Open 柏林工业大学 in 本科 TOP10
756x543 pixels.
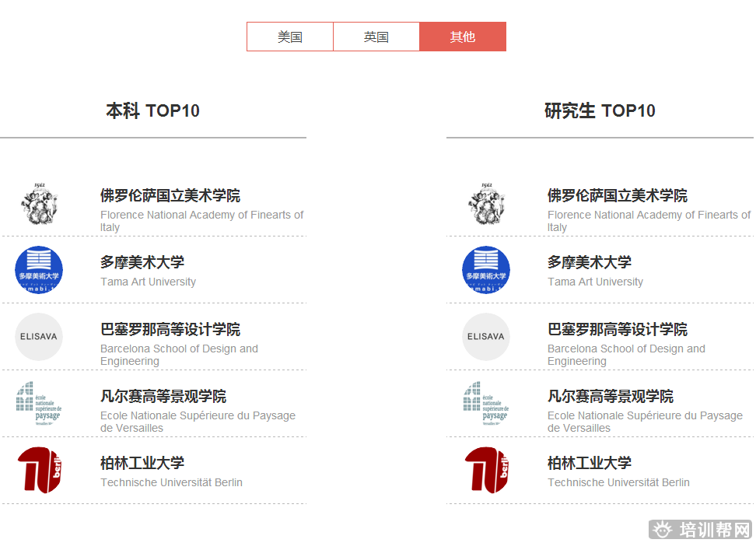142,463
